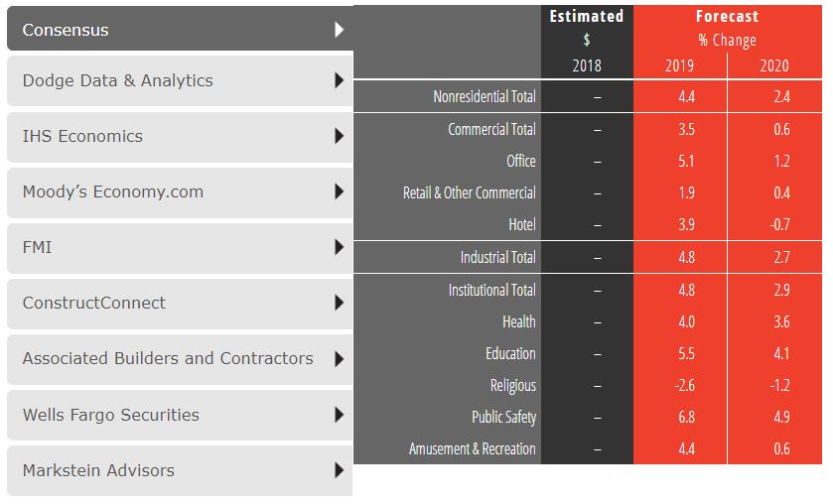View Wells Fargo Securities forecast
Viewport: 833px width, 504px height.
pos(110,415)
